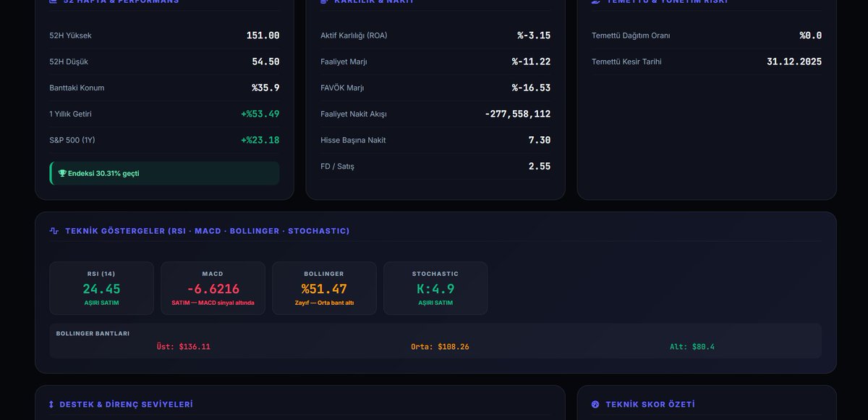This screenshot has height=420, width=868.
Task: Click the "Temettü Kesir Tarihi" label
Action: click(626, 62)
